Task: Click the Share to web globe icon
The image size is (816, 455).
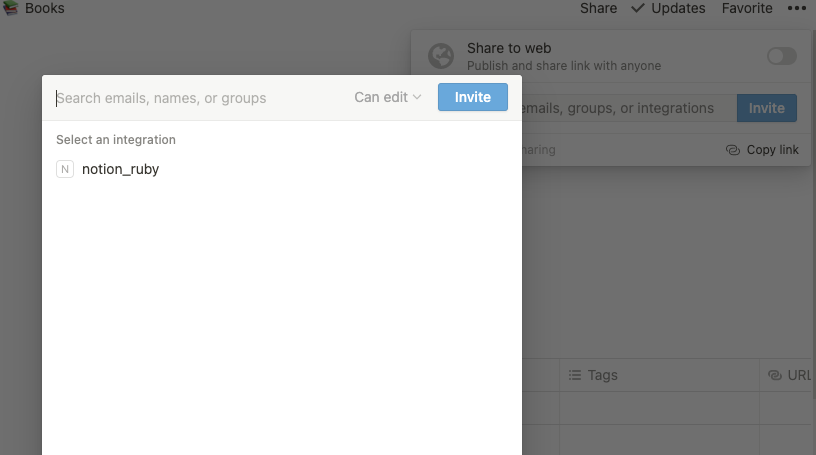Action: [441, 56]
